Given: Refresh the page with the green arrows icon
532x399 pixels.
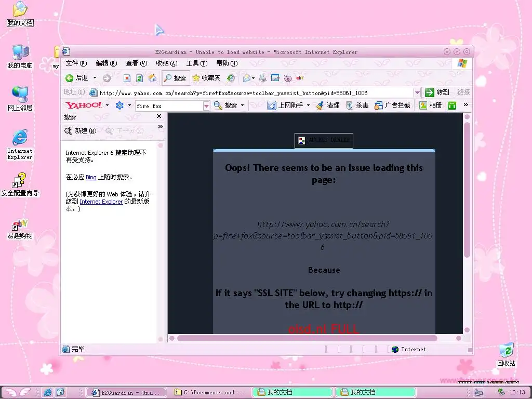Looking at the screenshot, I should tap(139, 78).
